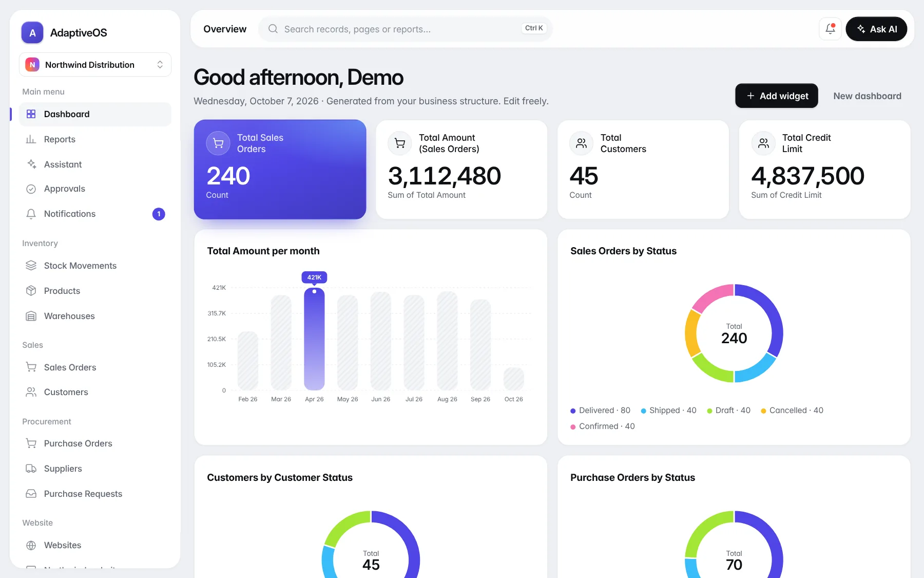
Task: Click the Sales Orders by Status heading
Action: tap(623, 251)
